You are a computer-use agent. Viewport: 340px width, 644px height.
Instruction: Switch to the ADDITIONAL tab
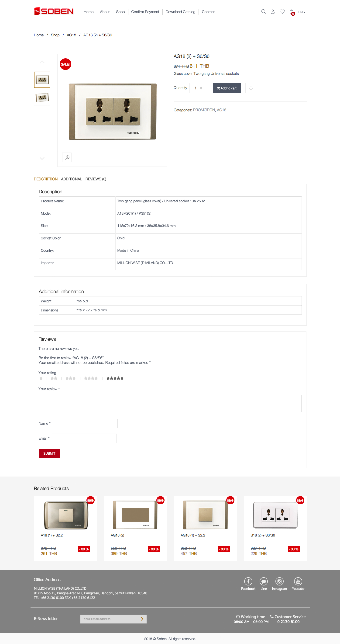pyautogui.click(x=72, y=179)
